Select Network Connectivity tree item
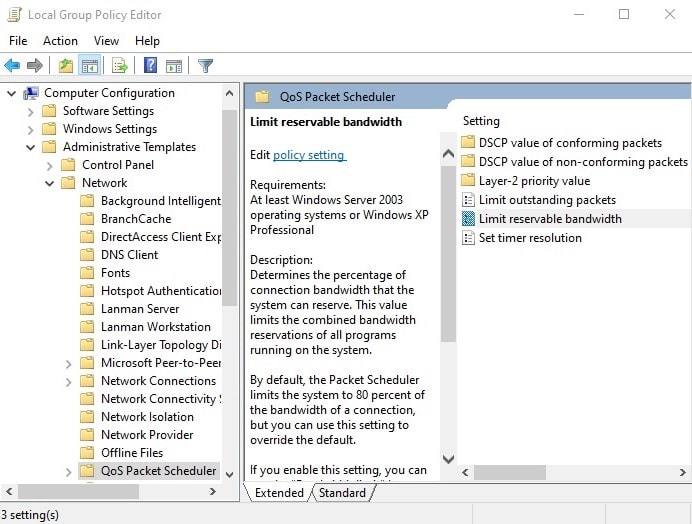The height and width of the screenshot is (524, 692). (161, 399)
